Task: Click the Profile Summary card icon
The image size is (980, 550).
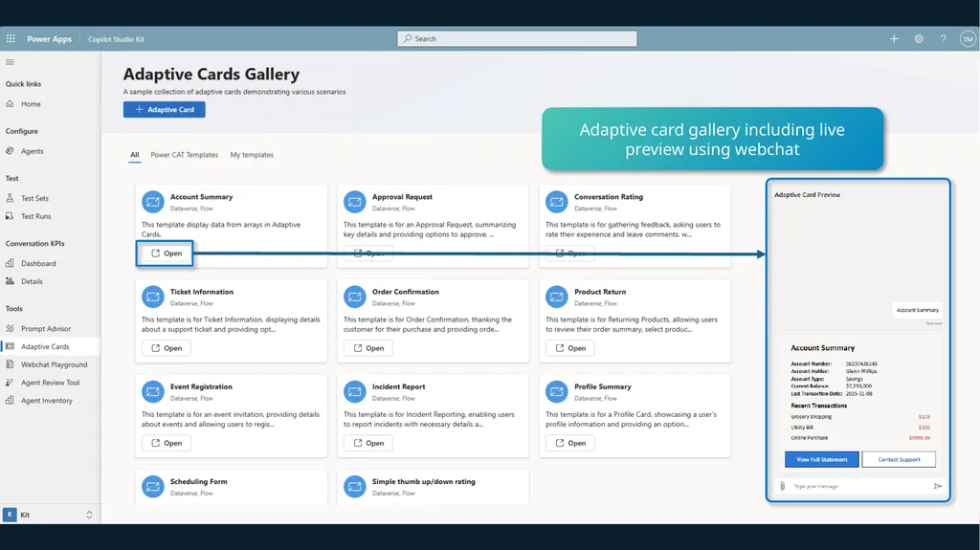Action: [x=556, y=392]
